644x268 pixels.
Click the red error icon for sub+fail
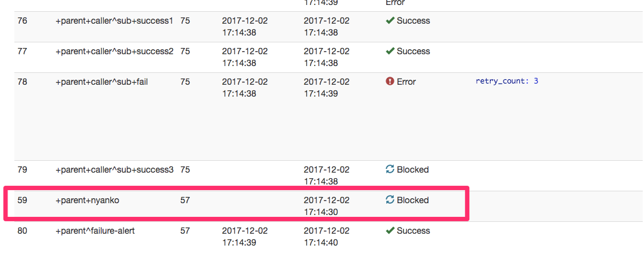point(390,82)
